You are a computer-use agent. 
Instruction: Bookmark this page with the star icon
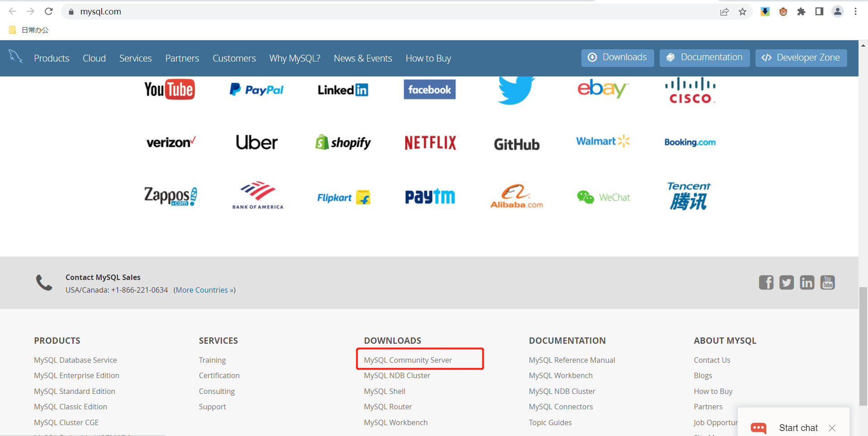click(x=743, y=12)
